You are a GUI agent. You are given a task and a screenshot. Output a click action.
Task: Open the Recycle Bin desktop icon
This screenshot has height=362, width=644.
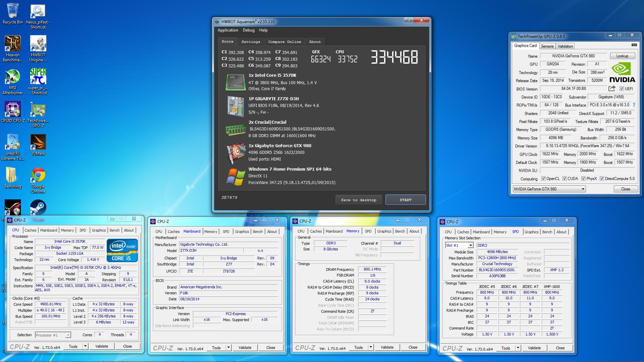pos(13,13)
